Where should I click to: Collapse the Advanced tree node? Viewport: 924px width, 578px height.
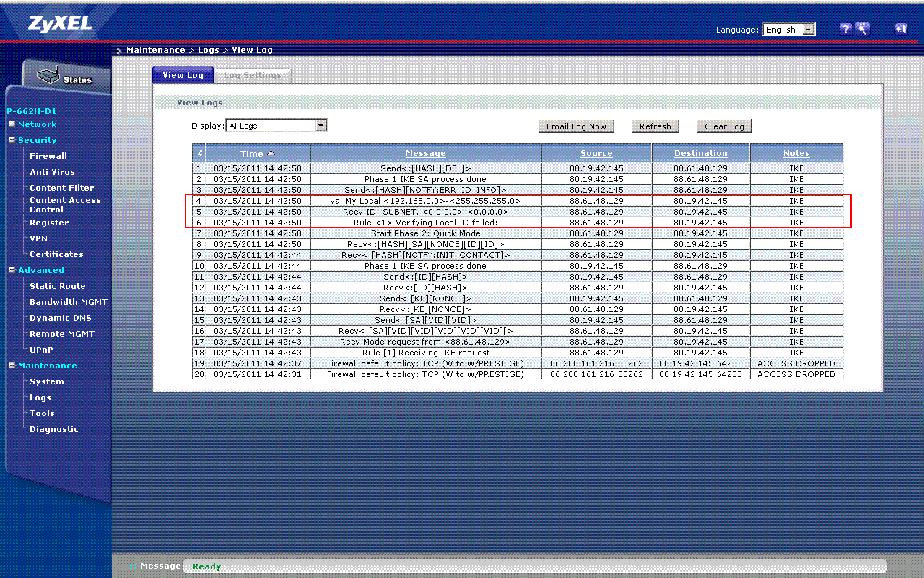point(12,270)
